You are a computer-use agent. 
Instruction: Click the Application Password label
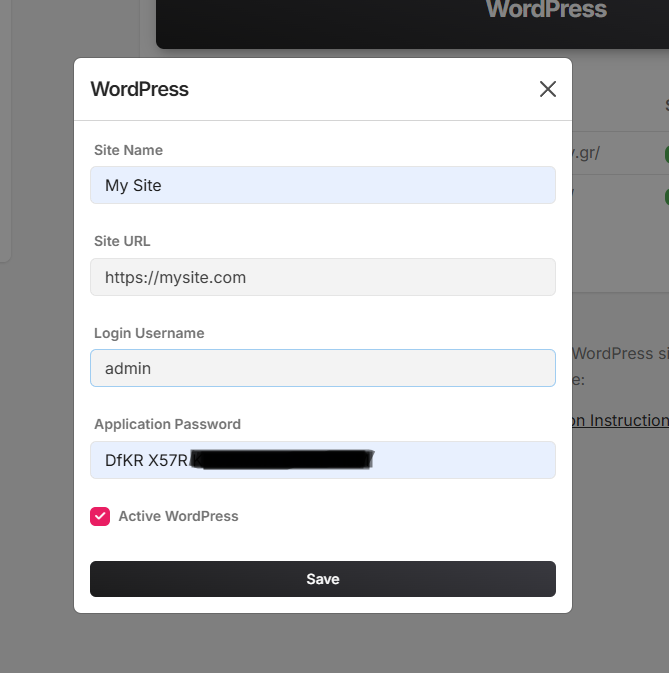(x=167, y=424)
